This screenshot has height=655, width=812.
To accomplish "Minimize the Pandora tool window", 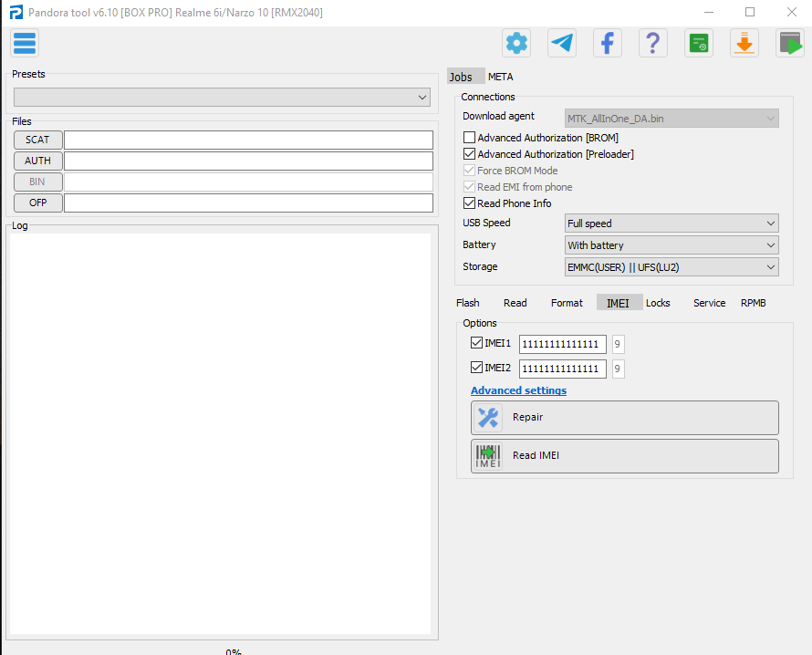I will point(709,12).
